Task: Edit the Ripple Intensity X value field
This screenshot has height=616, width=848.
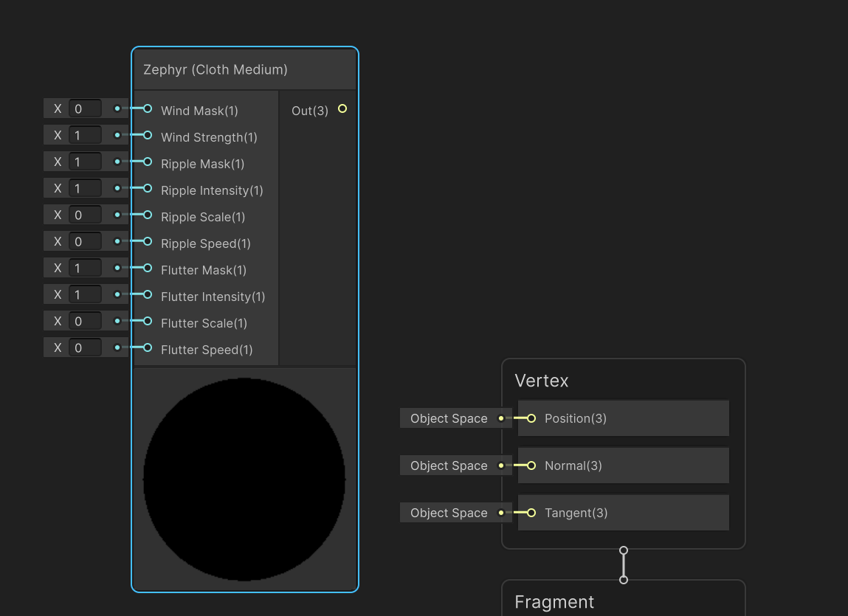Action: coord(85,189)
